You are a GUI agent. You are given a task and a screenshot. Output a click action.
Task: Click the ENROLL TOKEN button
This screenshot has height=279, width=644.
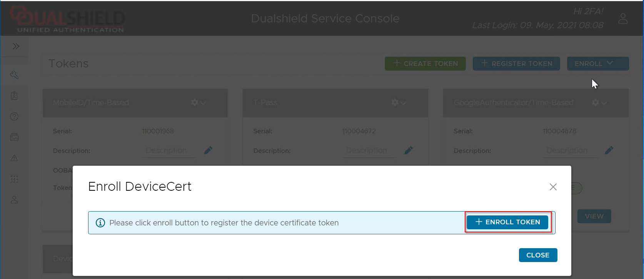coord(507,222)
